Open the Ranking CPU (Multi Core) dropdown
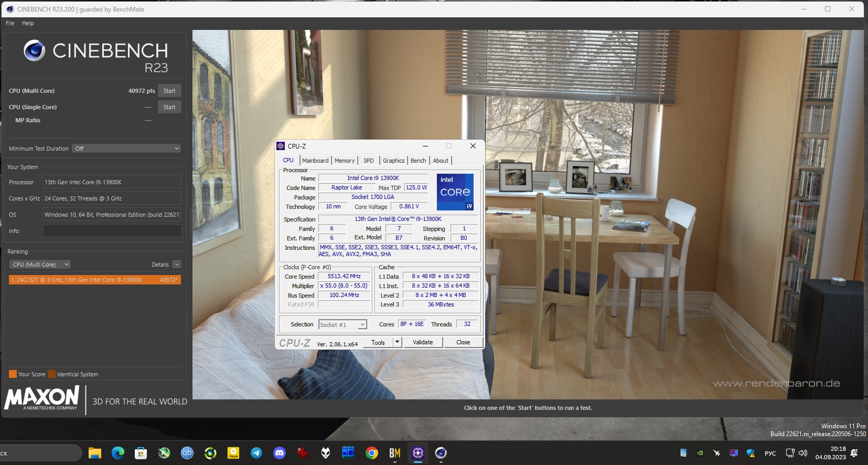The height and width of the screenshot is (465, 868). coord(41,265)
